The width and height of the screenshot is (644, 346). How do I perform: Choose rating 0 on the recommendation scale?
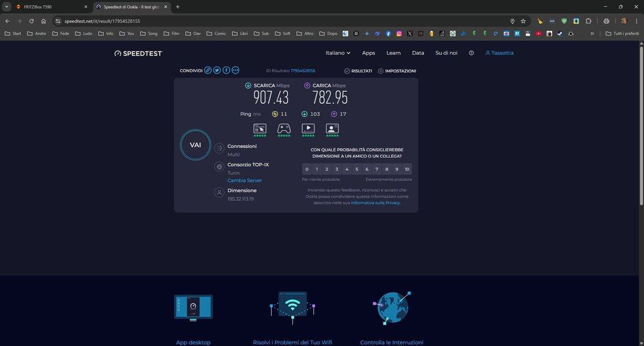[306, 169]
